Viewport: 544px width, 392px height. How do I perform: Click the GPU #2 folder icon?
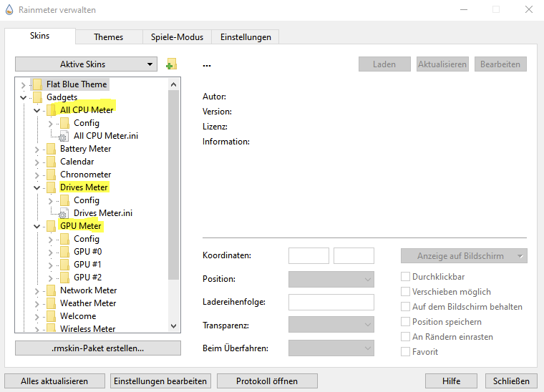click(x=64, y=278)
